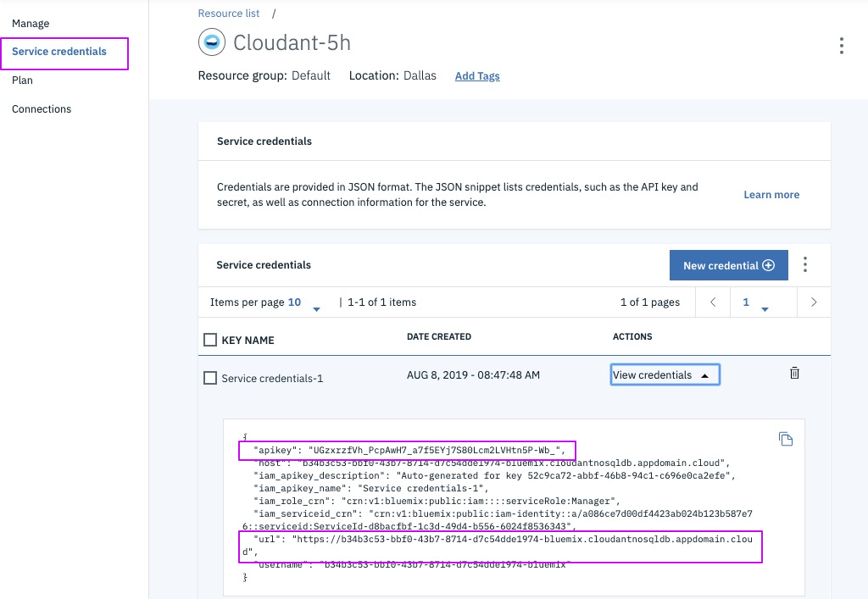
Task: Open Connections in the sidebar
Action: (42, 109)
